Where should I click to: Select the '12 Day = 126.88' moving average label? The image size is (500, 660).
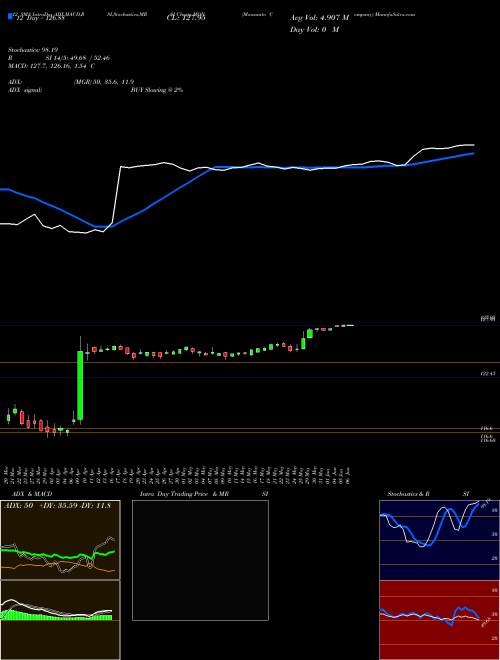pos(40,18)
